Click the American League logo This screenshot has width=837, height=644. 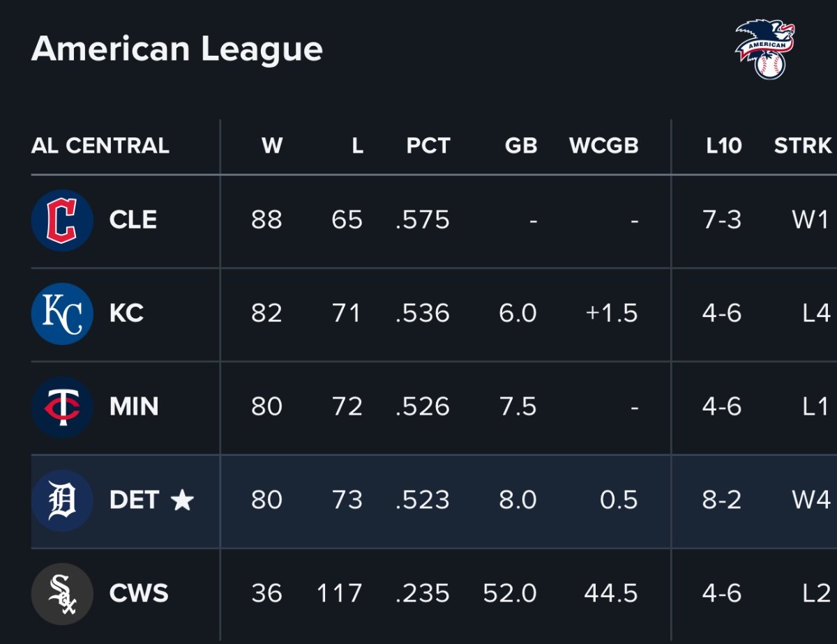[x=764, y=49]
